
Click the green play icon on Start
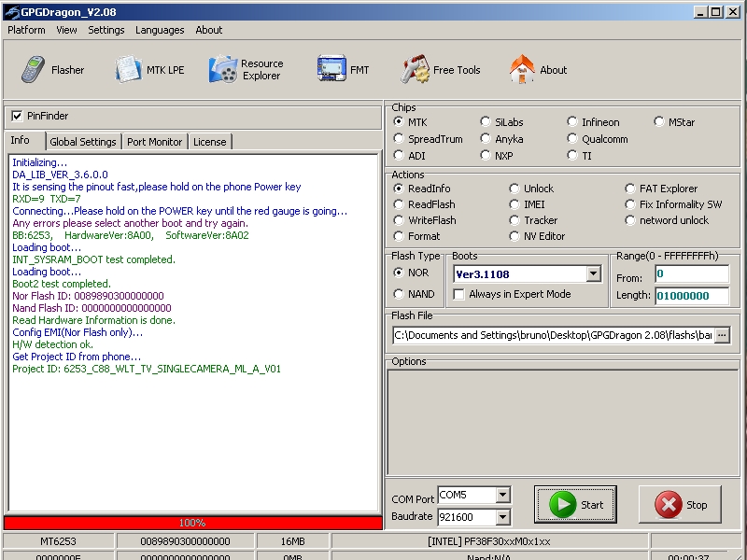coord(562,504)
